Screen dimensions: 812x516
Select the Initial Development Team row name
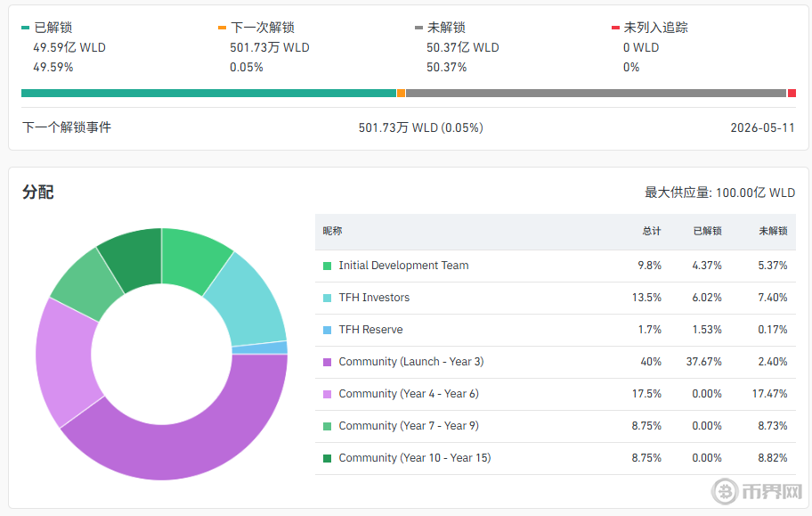click(x=403, y=266)
